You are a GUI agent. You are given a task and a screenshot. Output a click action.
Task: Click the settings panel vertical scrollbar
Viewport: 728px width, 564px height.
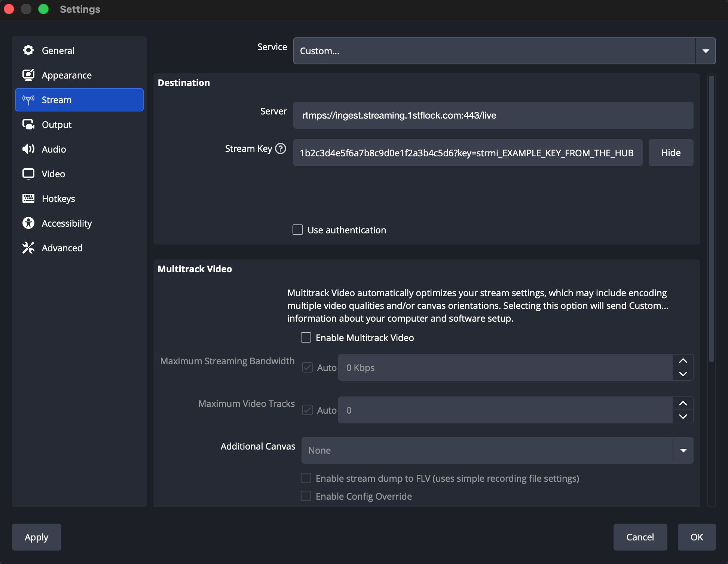711,219
